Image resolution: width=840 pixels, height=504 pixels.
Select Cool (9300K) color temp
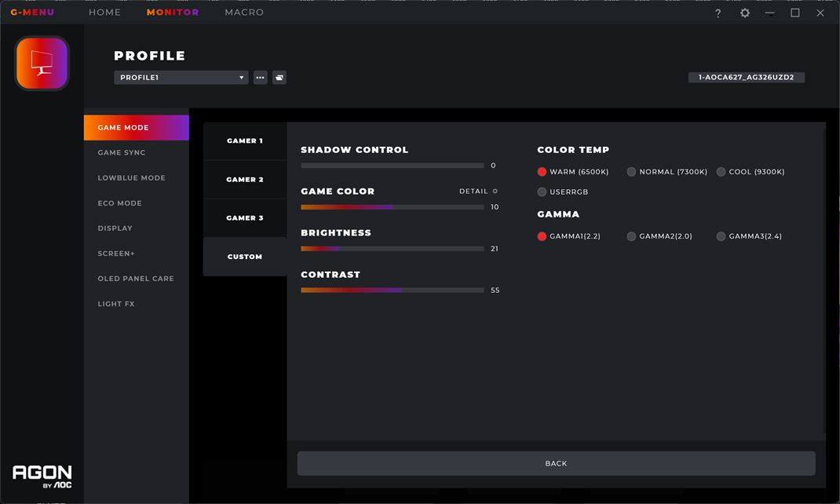pyautogui.click(x=750, y=172)
